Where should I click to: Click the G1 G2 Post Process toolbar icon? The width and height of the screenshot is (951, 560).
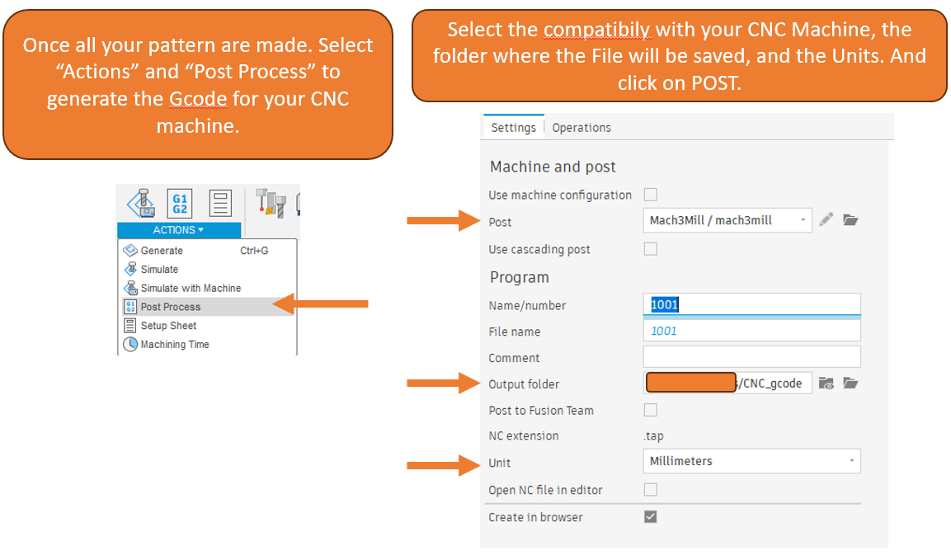(180, 203)
